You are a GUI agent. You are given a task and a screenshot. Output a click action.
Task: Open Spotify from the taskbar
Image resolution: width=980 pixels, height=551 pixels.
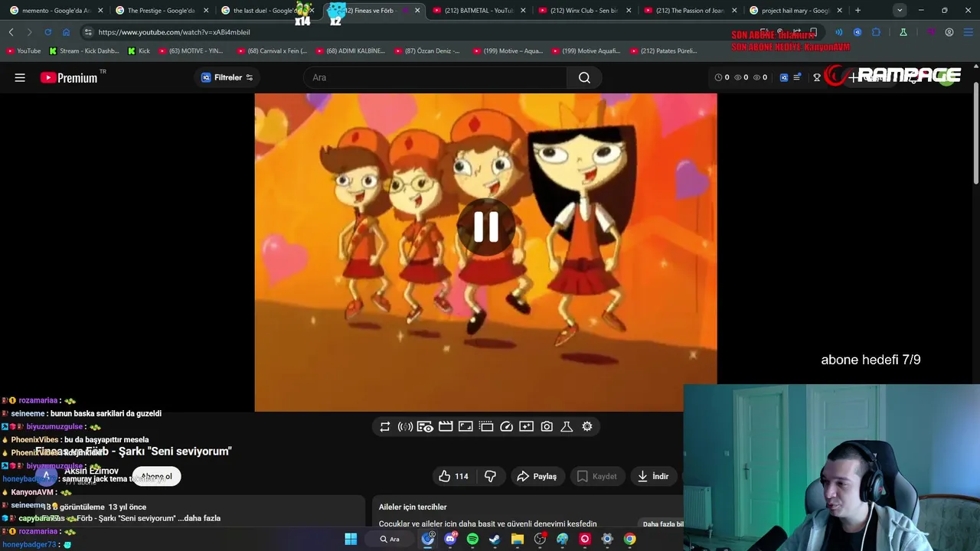tap(472, 539)
